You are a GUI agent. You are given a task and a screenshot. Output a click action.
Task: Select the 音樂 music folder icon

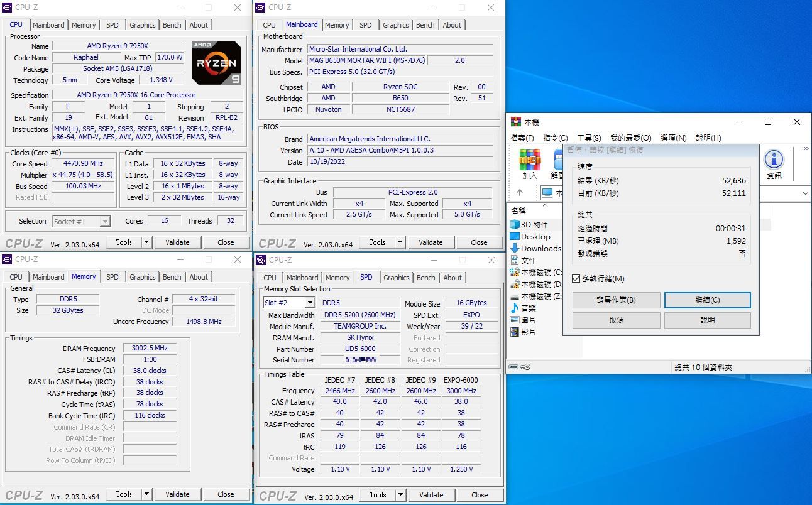point(515,308)
